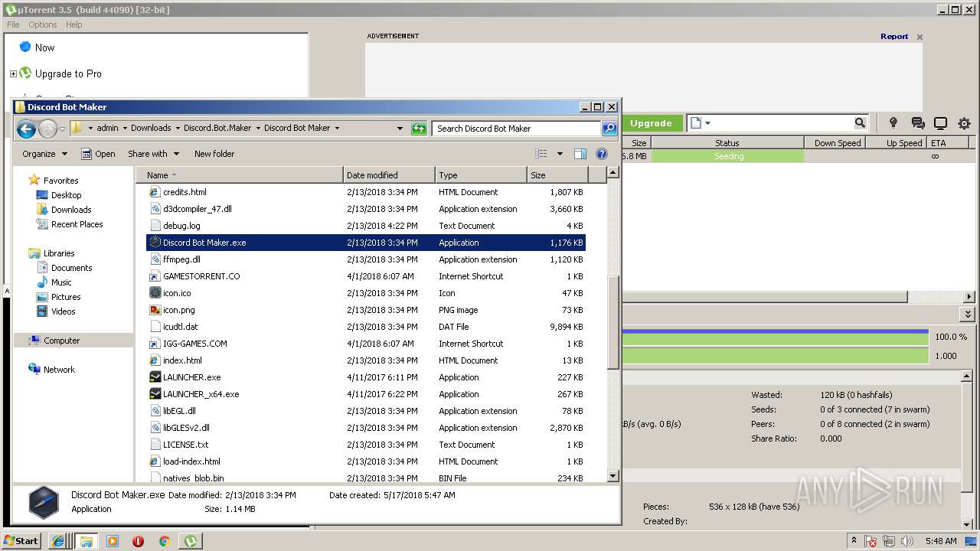Click the refresh icon beside address bar
980x551 pixels.
(x=419, y=129)
